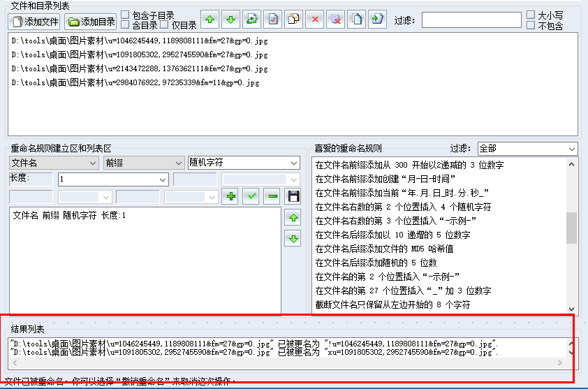
Task: Move rule up with green arrow
Action: (x=293, y=218)
